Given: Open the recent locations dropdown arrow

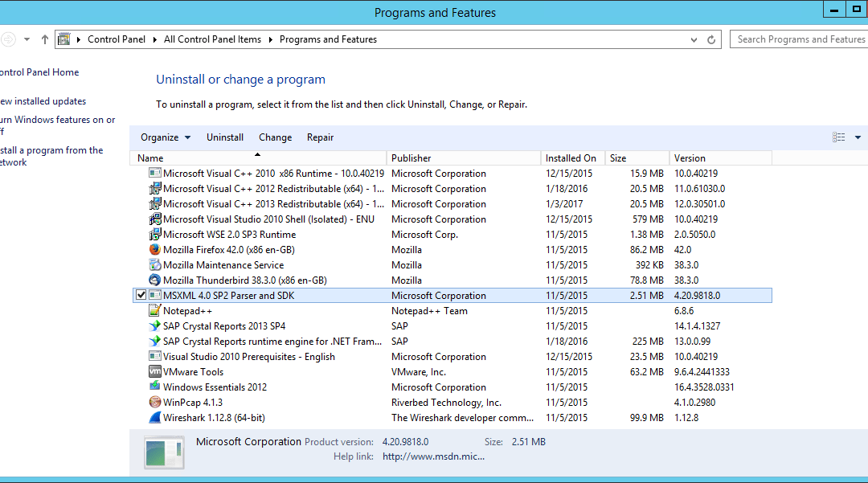Looking at the screenshot, I should 27,39.
